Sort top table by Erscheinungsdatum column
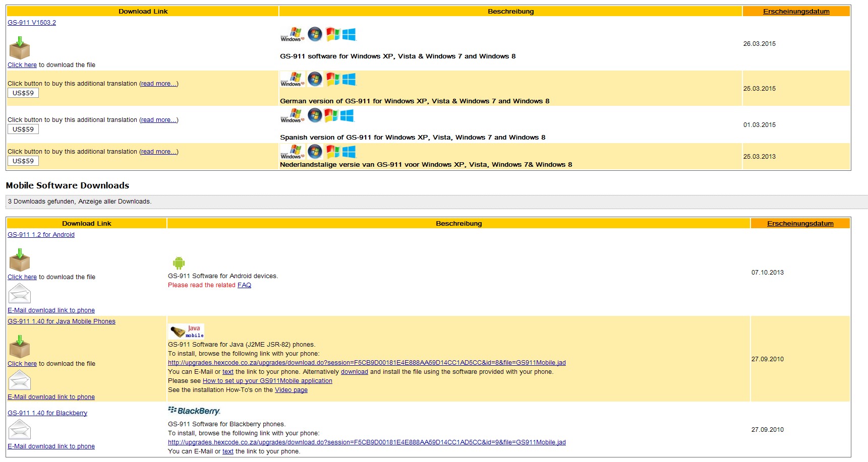 tap(796, 12)
